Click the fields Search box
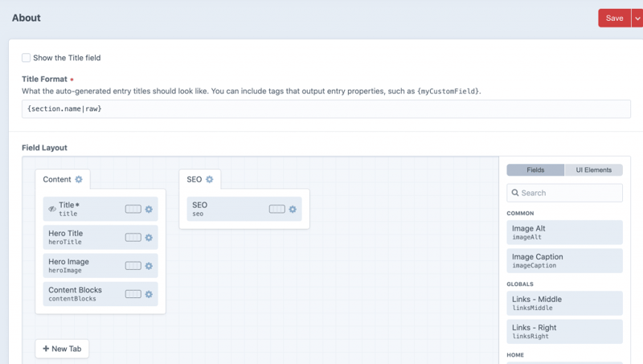This screenshot has height=364, width=643. (564, 193)
